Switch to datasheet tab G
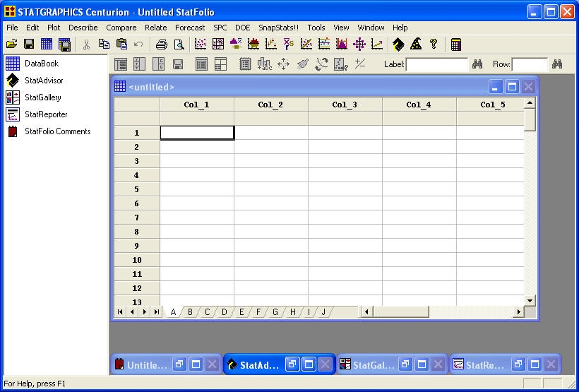The width and height of the screenshot is (579, 392). [275, 312]
